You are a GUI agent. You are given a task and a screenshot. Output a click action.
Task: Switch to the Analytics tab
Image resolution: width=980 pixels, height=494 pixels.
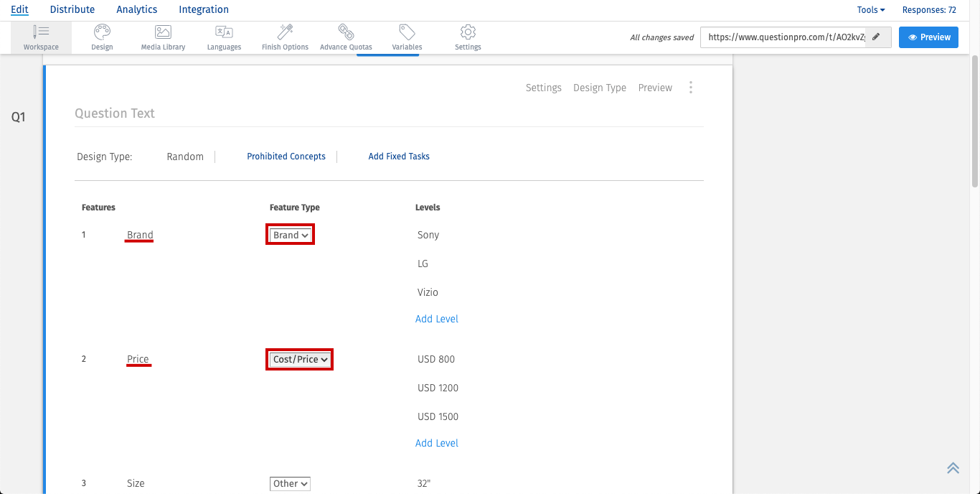pos(137,9)
